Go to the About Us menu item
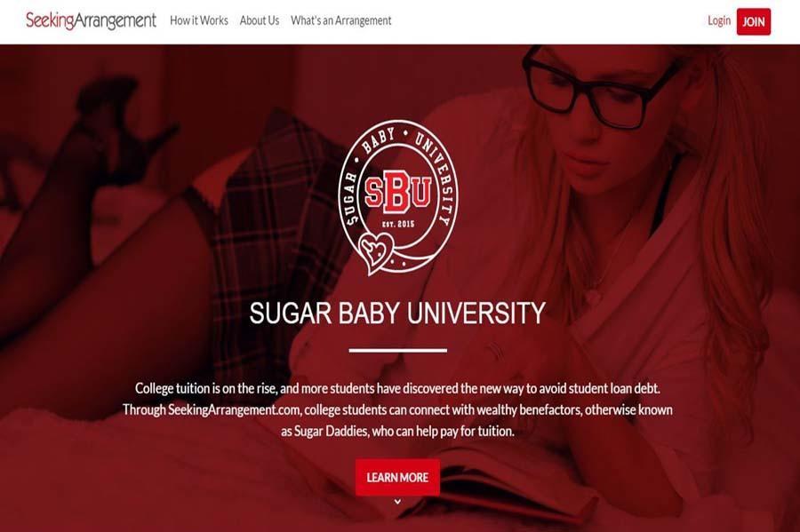The image size is (800, 532). click(260, 21)
